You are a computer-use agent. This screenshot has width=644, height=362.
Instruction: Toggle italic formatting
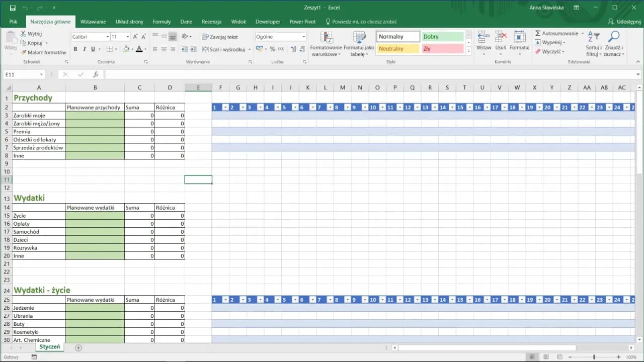[x=85, y=49]
